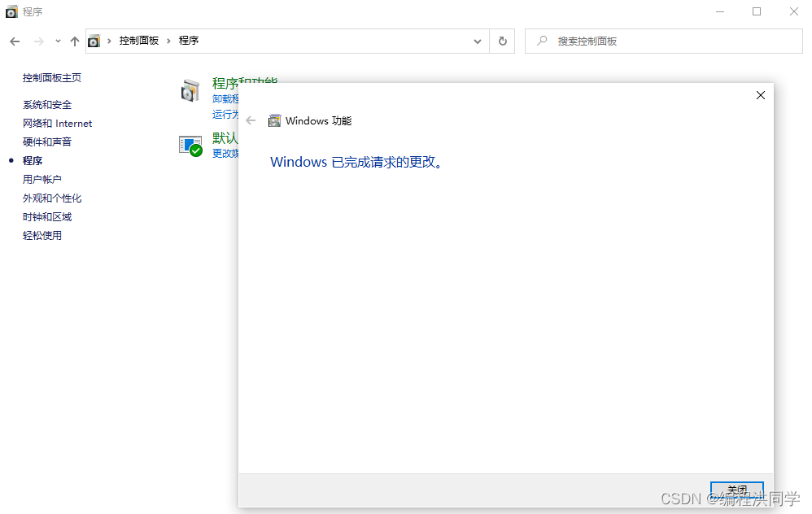Click the Control Panel icon in address bar

pyautogui.click(x=94, y=41)
